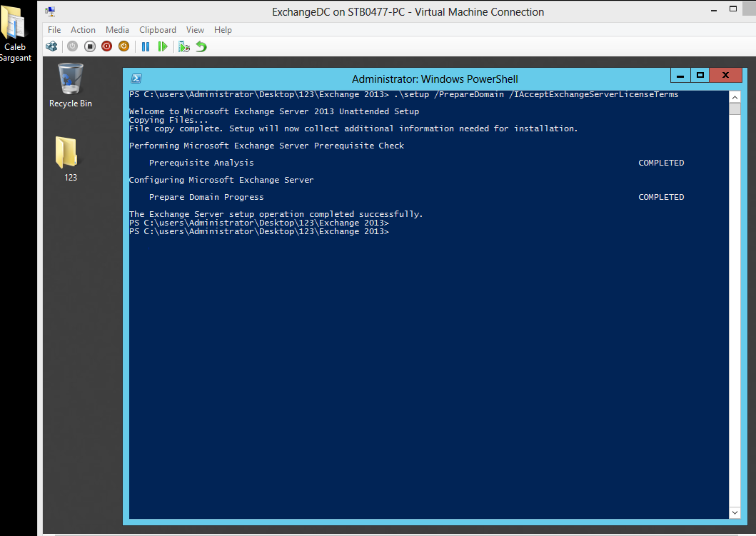Maximize the Virtual Machine Connection window
756x536 pixels.
point(733,9)
